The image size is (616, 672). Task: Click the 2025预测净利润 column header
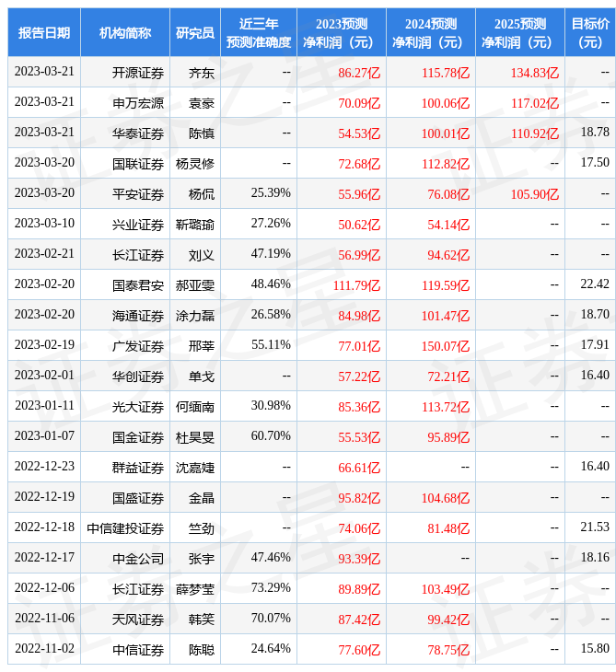pos(520,32)
